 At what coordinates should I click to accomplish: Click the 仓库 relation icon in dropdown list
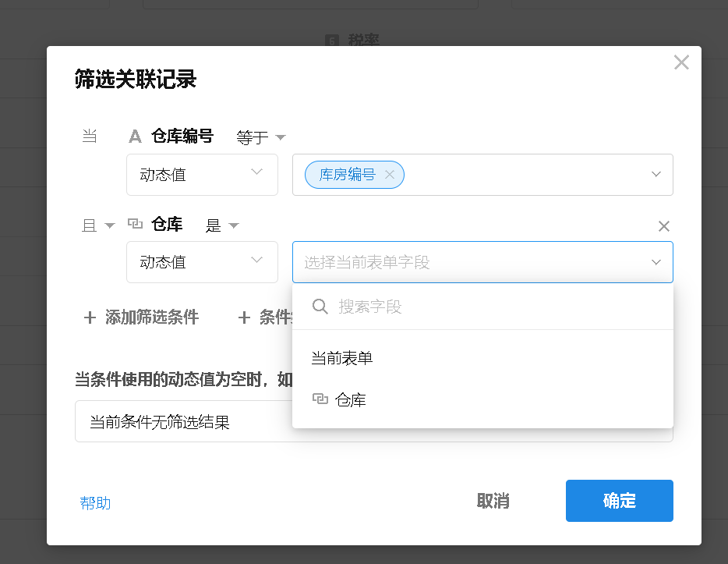(x=320, y=400)
